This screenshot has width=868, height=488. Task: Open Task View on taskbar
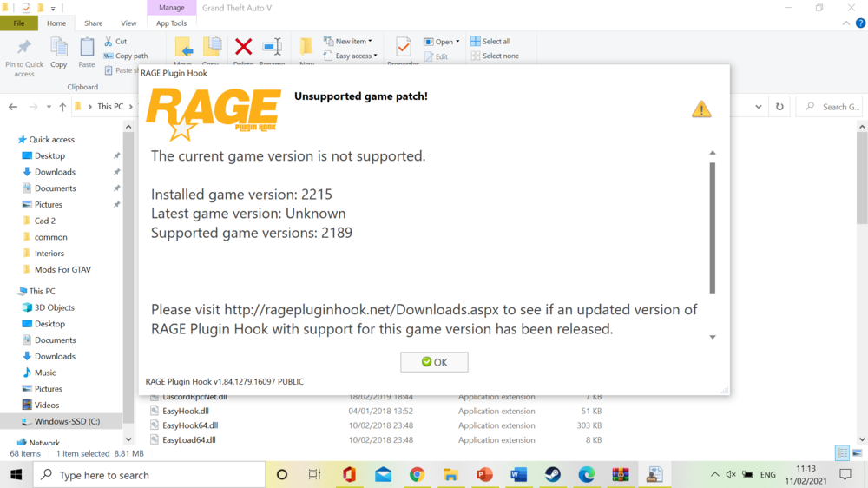click(x=314, y=475)
